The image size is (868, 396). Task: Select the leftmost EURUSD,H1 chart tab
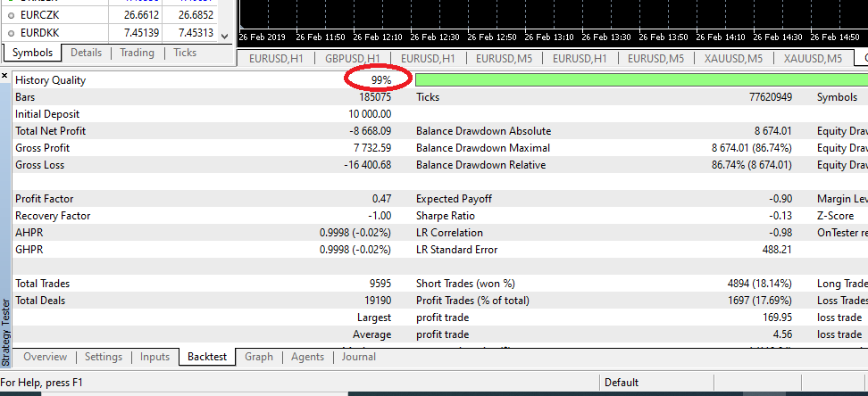pos(278,59)
